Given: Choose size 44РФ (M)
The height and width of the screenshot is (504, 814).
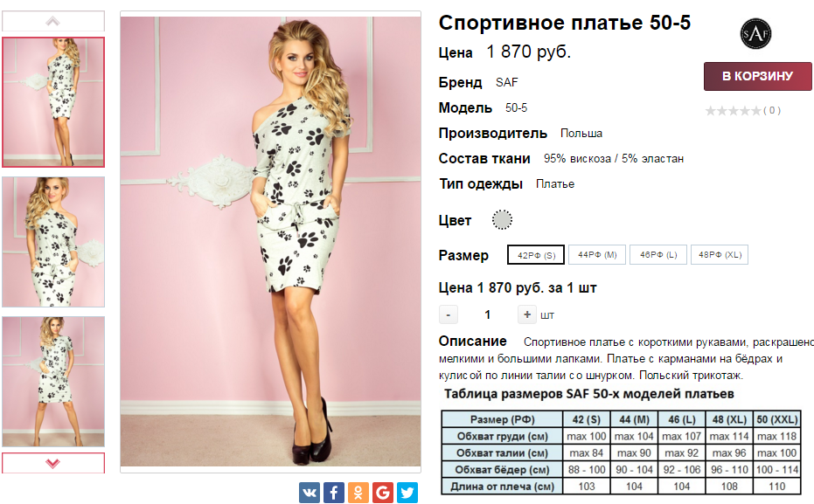Looking at the screenshot, I should coord(597,254).
